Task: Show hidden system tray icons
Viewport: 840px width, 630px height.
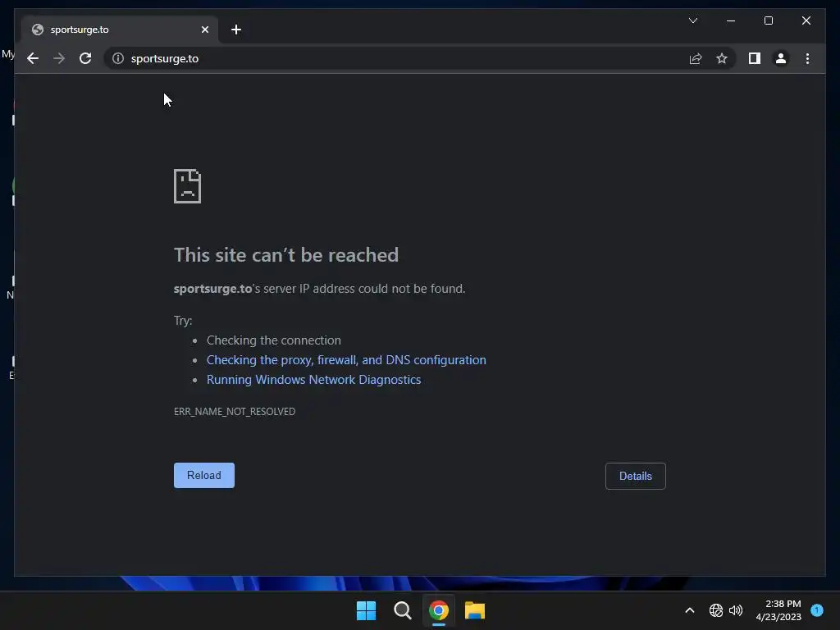Action: point(689,610)
